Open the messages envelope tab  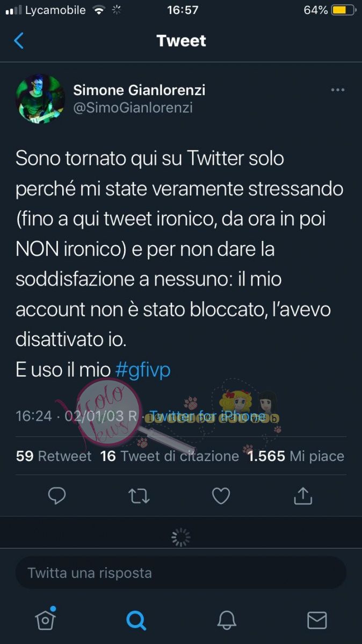tap(317, 620)
